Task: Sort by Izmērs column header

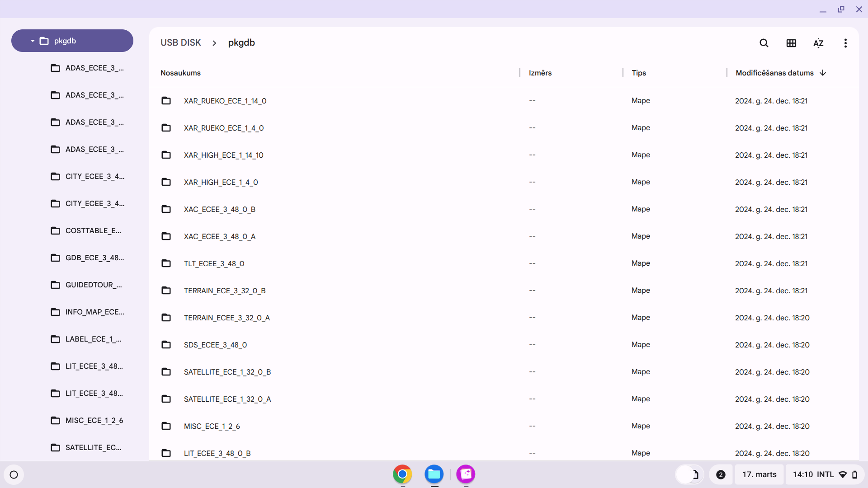Action: coord(540,73)
